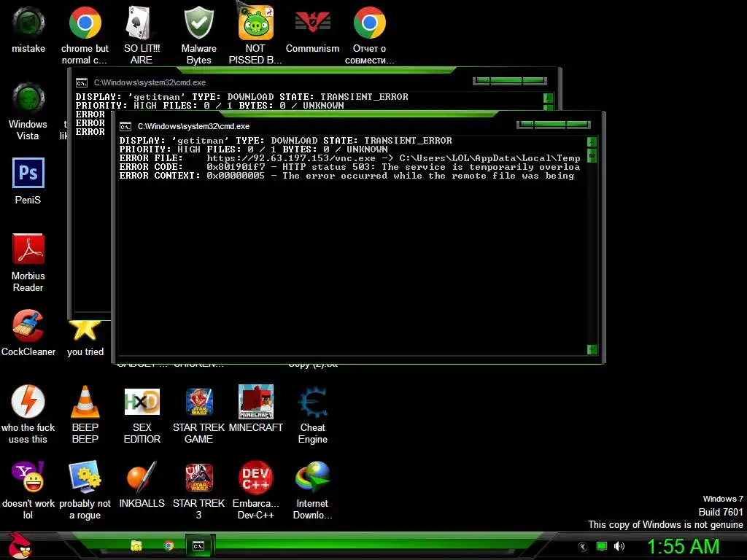The width and height of the screenshot is (747, 560).
Task: Open the file explorer taskbar icon
Action: pyautogui.click(x=136, y=545)
